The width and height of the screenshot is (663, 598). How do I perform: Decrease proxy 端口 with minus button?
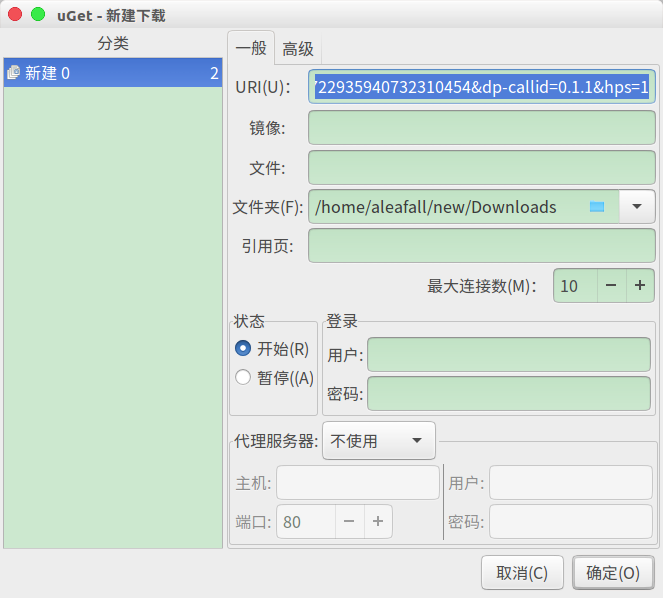coord(349,521)
